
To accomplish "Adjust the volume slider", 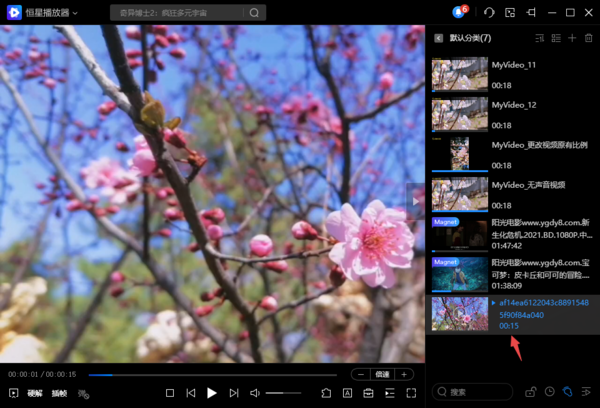I will (x=283, y=393).
